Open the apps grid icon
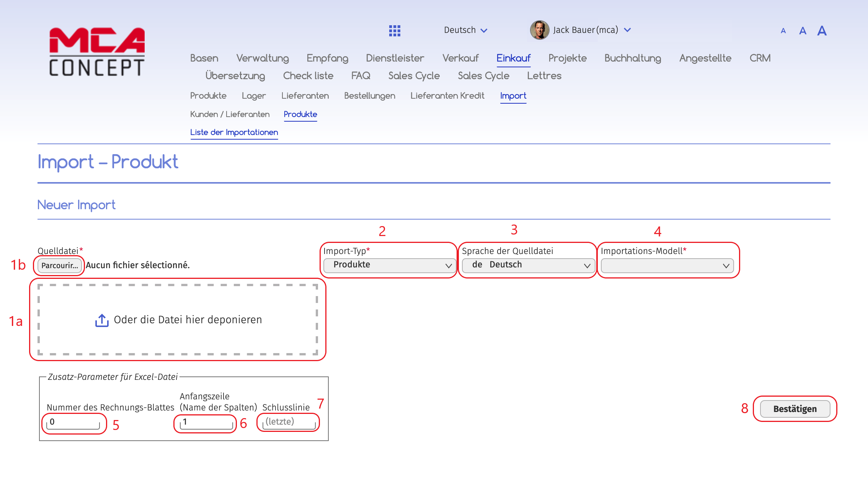 pyautogui.click(x=395, y=30)
